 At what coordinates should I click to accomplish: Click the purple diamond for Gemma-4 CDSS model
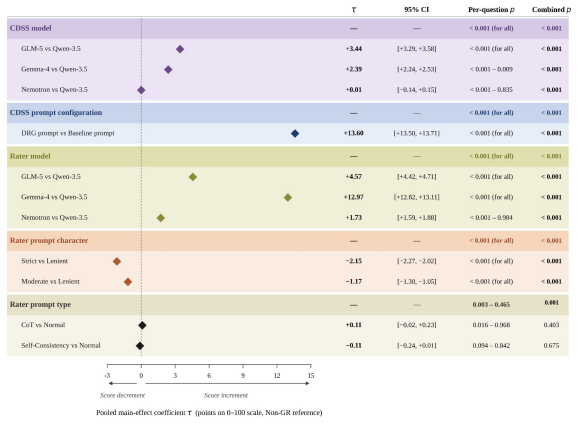[168, 70]
